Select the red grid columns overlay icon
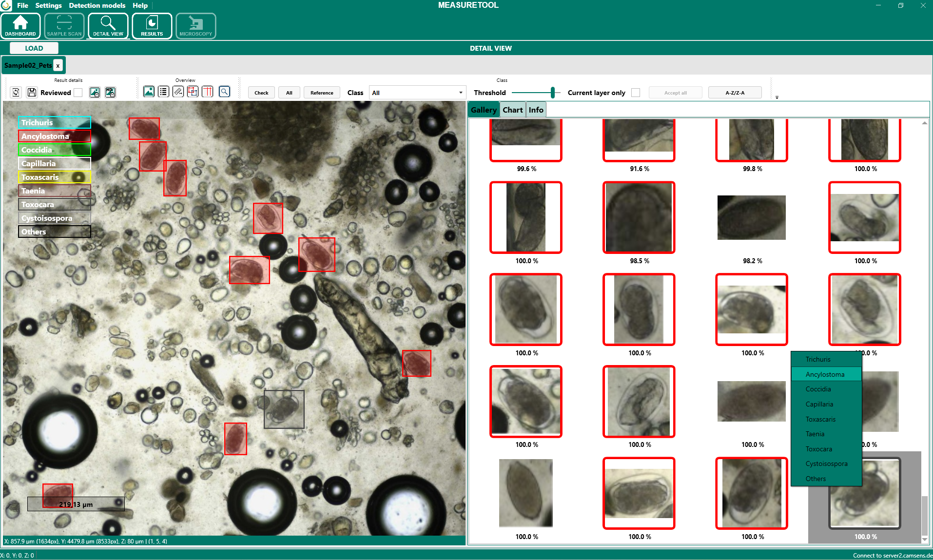 [x=208, y=92]
